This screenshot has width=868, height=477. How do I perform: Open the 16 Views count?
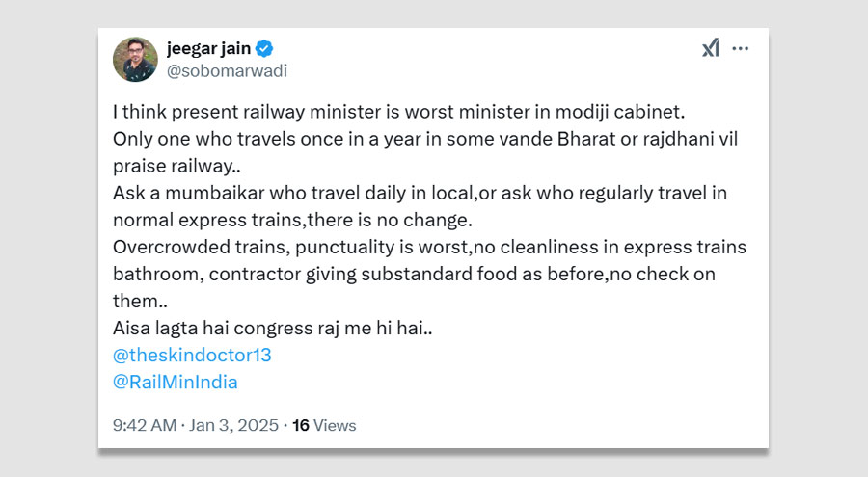324,425
